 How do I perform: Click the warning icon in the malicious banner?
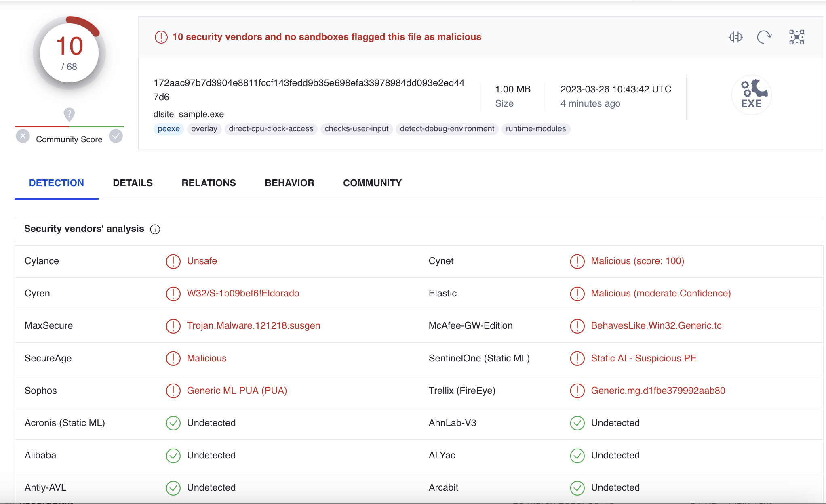[x=161, y=37]
